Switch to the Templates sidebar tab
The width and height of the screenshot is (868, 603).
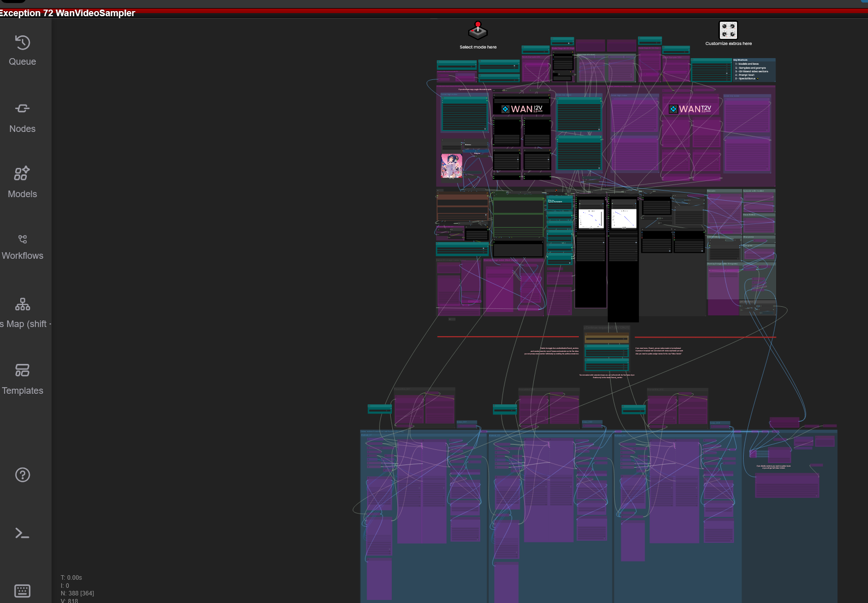[22, 379]
